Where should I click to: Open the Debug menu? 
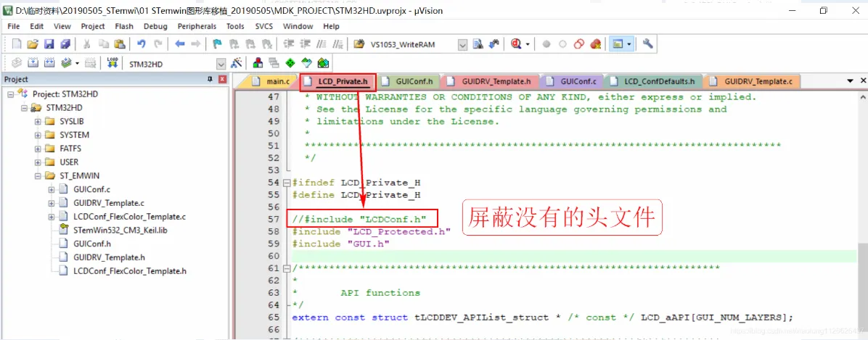click(155, 26)
